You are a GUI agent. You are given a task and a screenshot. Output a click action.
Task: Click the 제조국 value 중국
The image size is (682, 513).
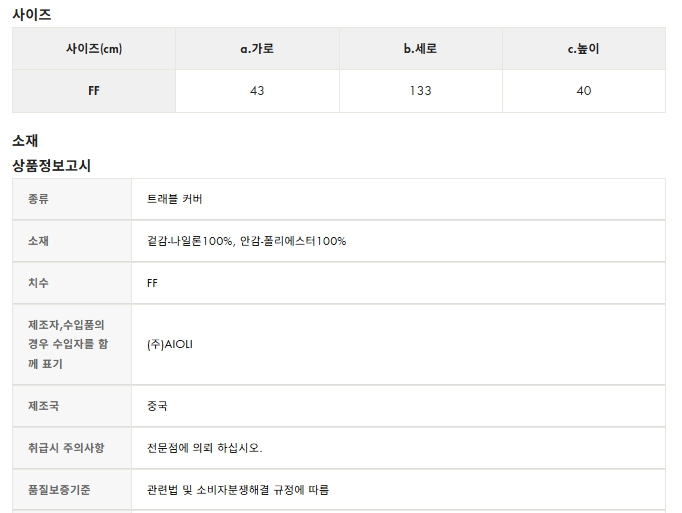(157, 406)
